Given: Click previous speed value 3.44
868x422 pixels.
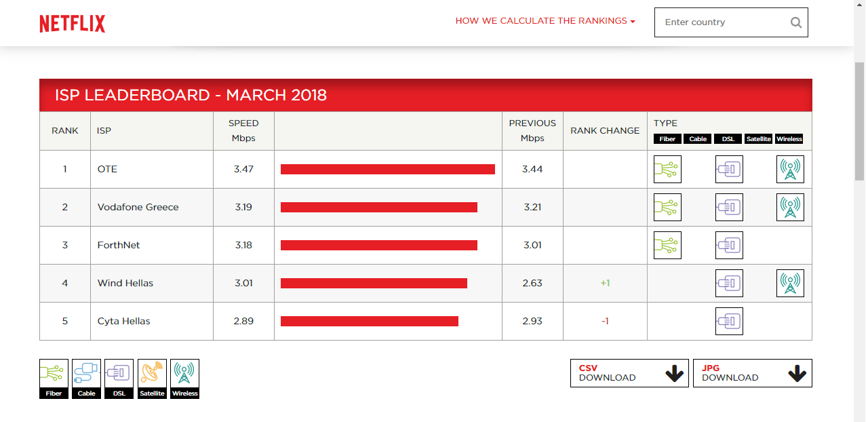Looking at the screenshot, I should pos(532,169).
